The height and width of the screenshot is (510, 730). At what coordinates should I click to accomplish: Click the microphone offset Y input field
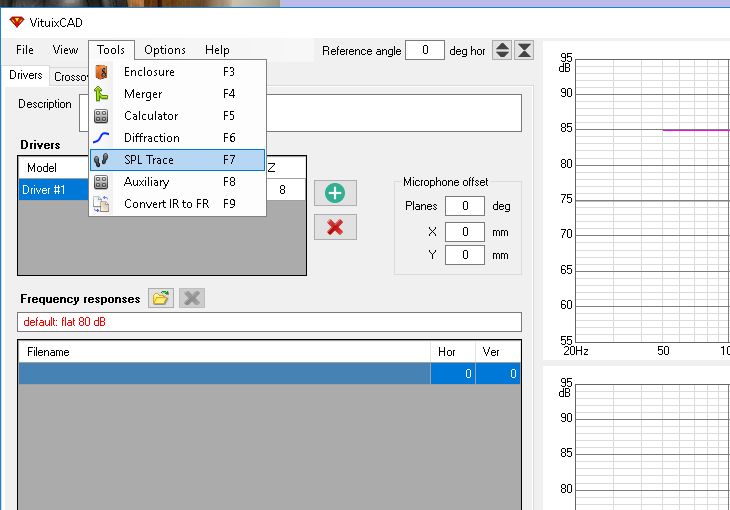[x=465, y=255]
